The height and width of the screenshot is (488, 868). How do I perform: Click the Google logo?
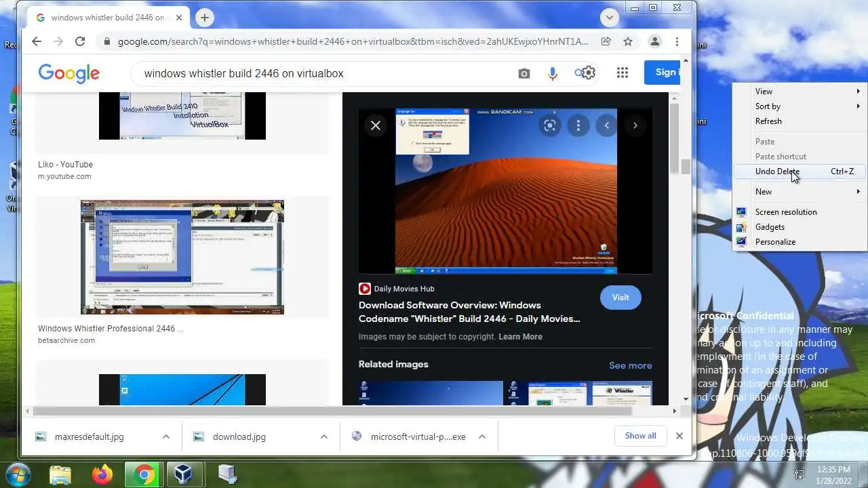(69, 73)
